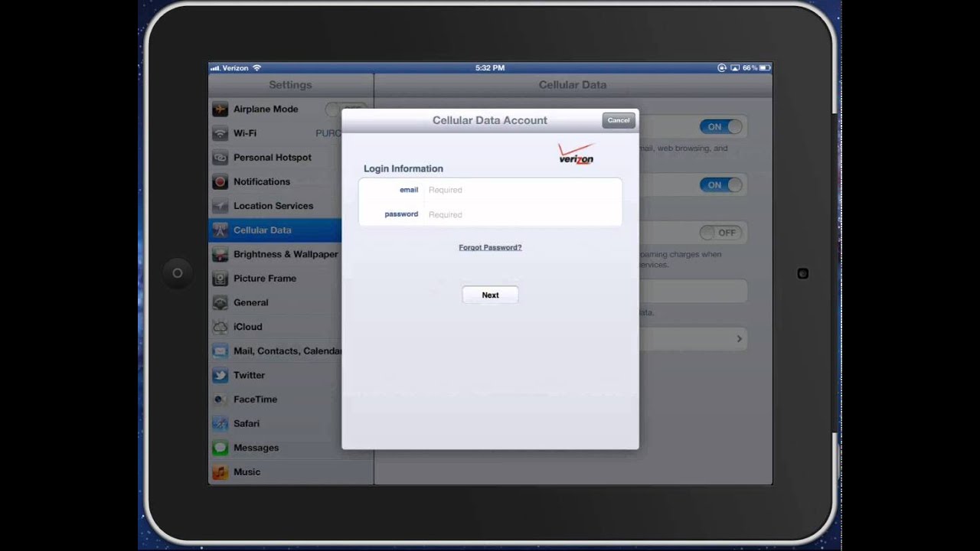Enable the OFF switch above roaming charges text
The image size is (980, 551).
[720, 233]
